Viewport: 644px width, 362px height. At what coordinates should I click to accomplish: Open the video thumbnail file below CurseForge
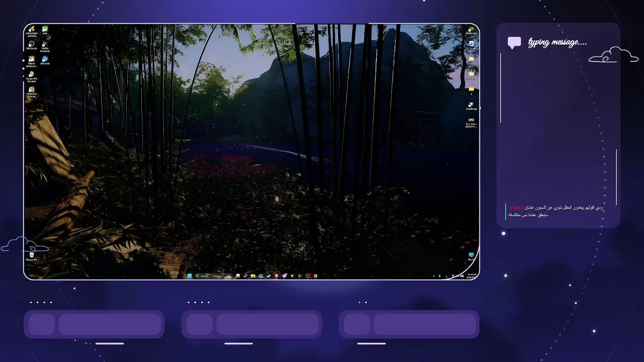[x=471, y=122]
